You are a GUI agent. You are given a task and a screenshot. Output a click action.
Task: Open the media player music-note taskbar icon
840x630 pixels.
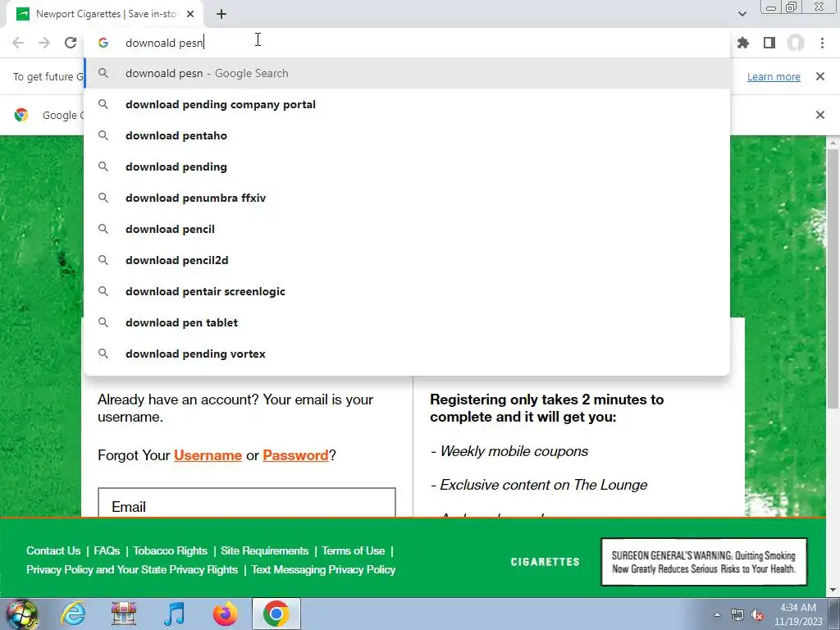tap(174, 614)
